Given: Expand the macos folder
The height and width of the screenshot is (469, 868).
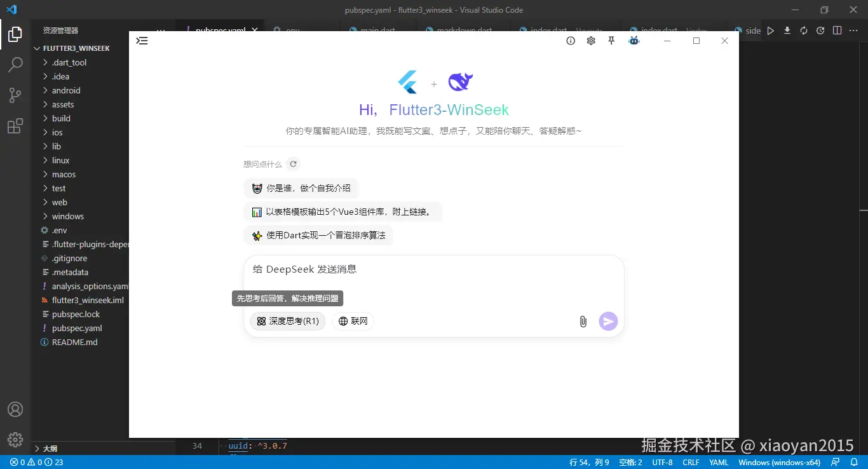Looking at the screenshot, I should pos(64,174).
